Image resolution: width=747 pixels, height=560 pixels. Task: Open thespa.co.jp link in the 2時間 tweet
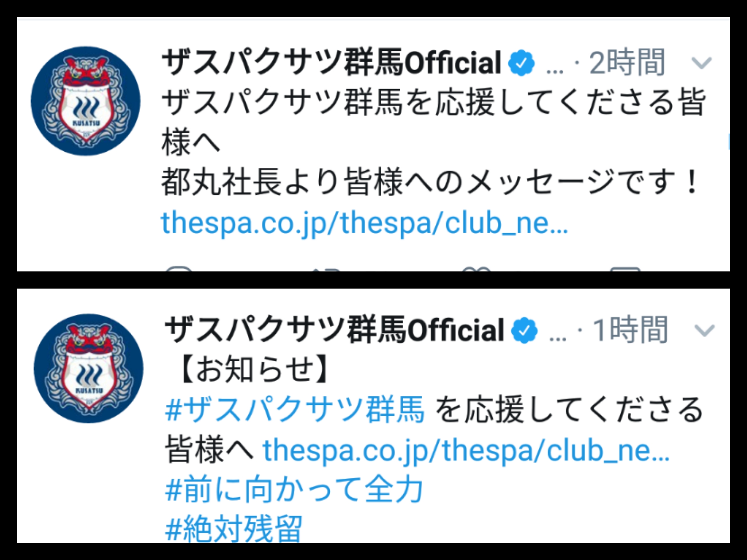365,223
